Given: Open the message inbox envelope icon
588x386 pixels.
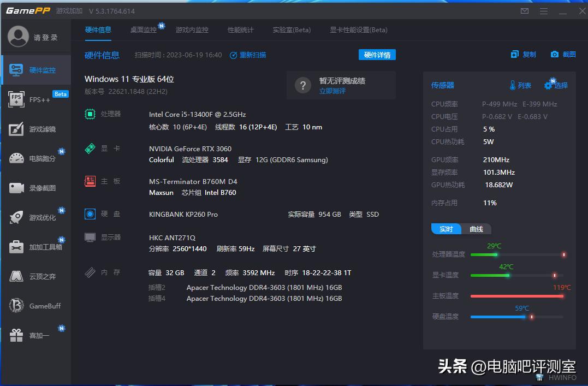Looking at the screenshot, I should pyautogui.click(x=524, y=10).
